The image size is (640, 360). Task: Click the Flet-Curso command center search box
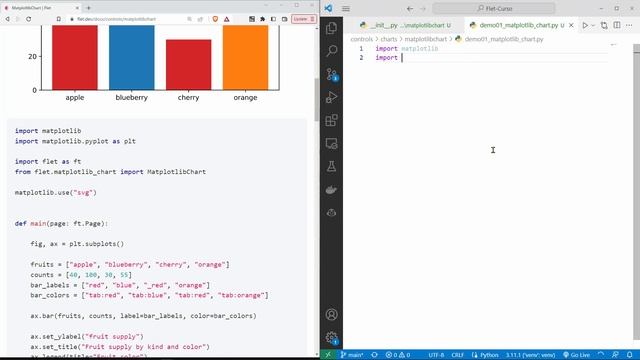(x=494, y=9)
